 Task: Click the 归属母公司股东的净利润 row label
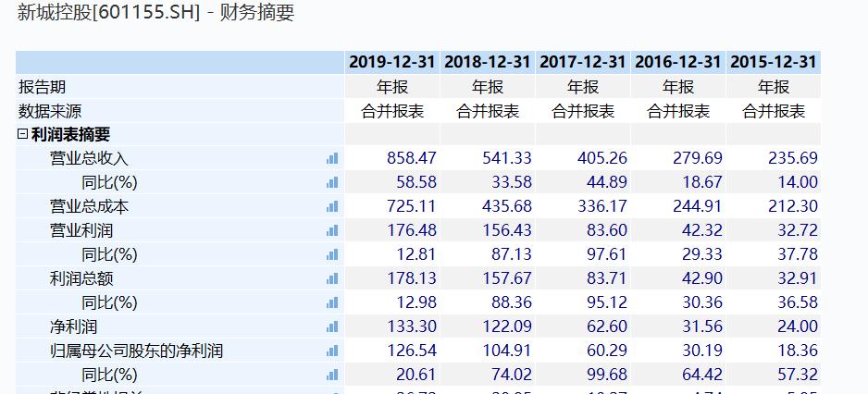click(x=136, y=351)
